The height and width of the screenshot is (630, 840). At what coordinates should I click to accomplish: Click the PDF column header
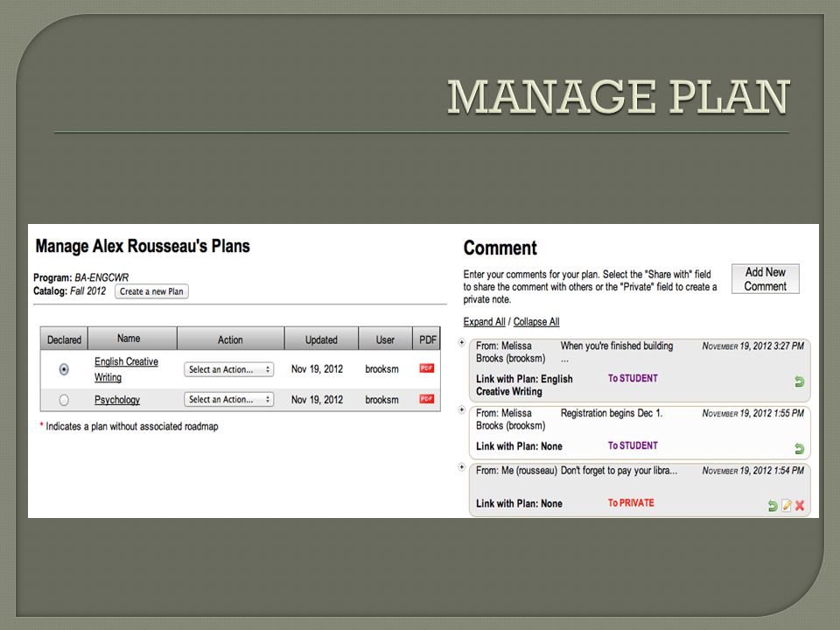427,339
